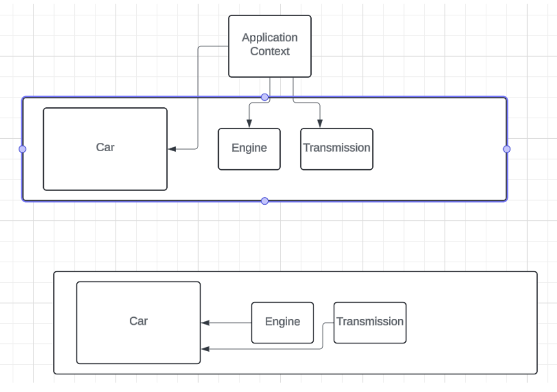Select the connector from Application Context to Car
The image size is (557, 392).
(x=198, y=94)
